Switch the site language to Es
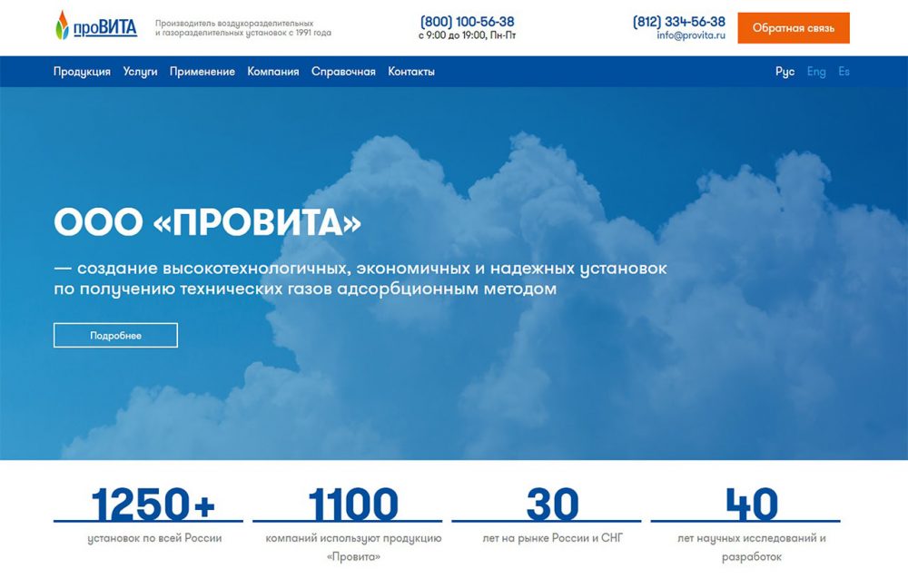908x588 pixels. point(844,72)
